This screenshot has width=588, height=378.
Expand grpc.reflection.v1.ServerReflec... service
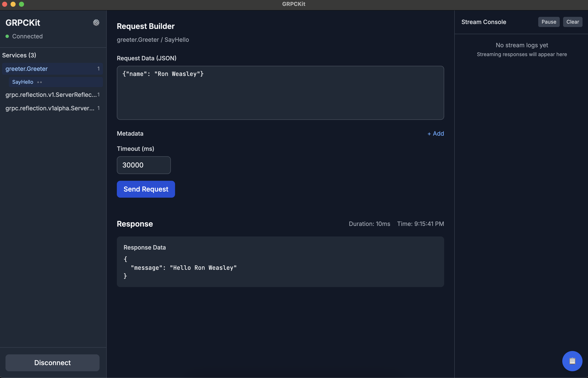(53, 95)
